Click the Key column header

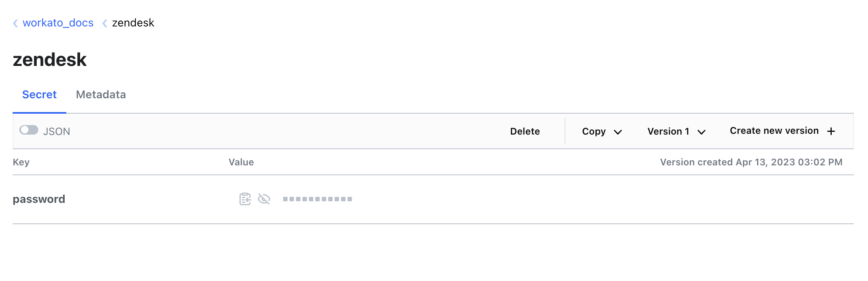[x=21, y=162]
